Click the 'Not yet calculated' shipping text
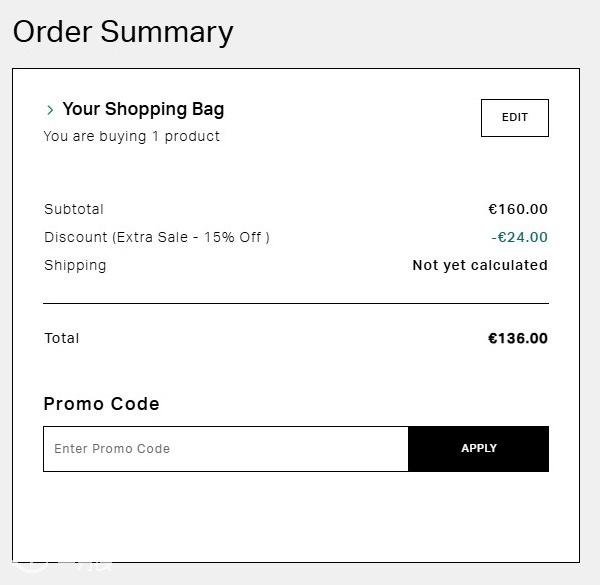 click(480, 265)
